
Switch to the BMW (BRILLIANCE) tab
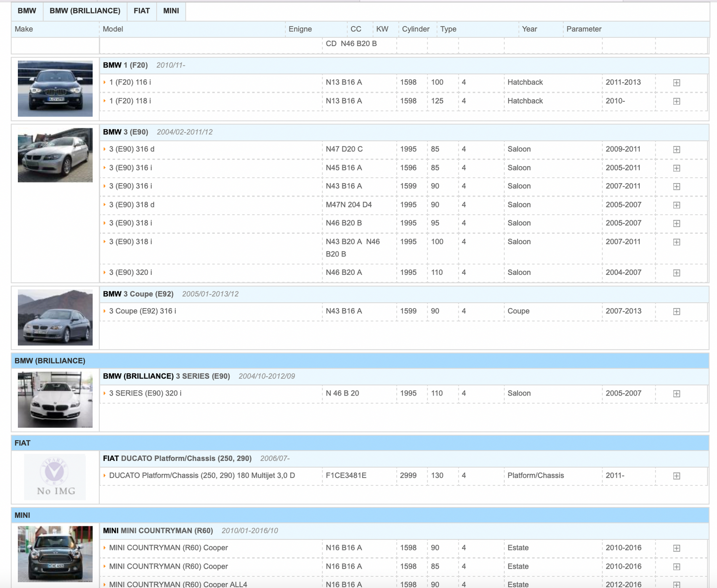pos(85,11)
